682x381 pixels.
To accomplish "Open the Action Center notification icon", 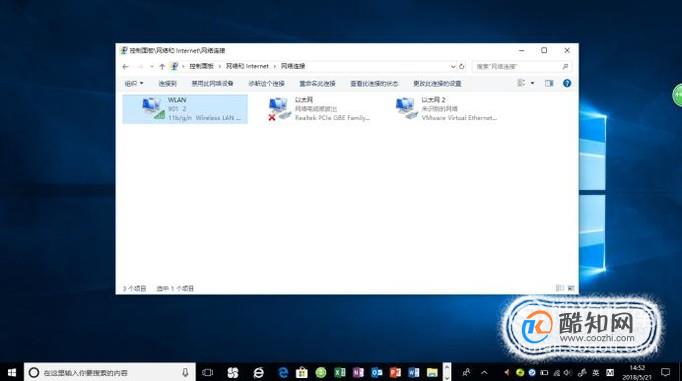I will coord(665,372).
